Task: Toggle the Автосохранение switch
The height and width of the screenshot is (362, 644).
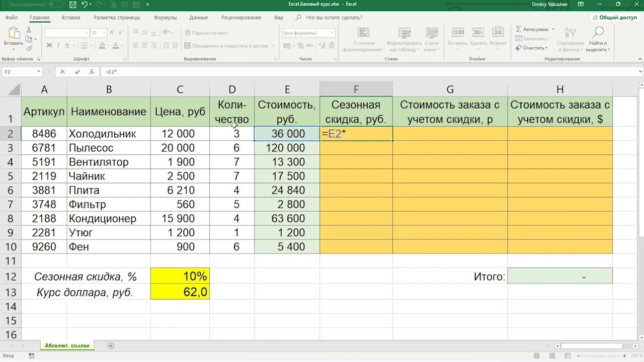Action: tap(56, 5)
